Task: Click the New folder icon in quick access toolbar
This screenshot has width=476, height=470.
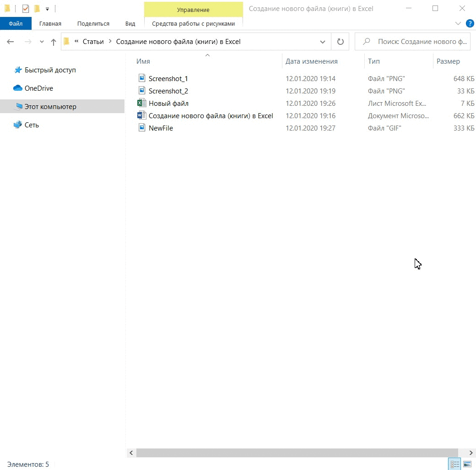Action: (37, 9)
